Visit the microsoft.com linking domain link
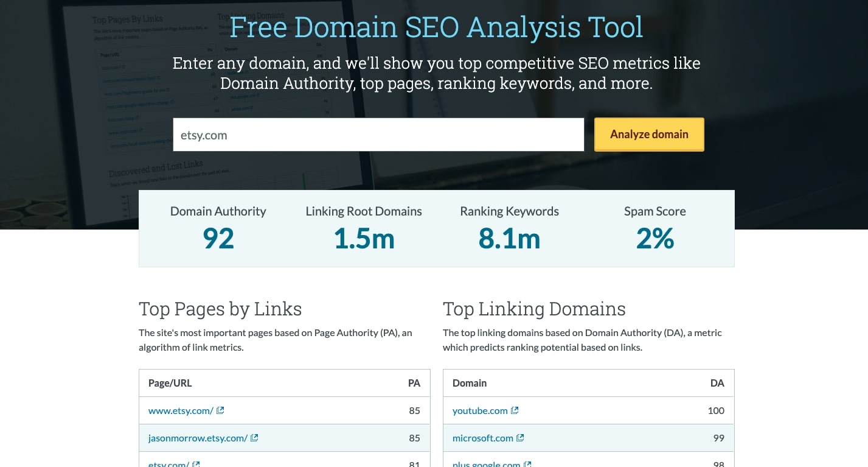The image size is (868, 467). [483, 438]
